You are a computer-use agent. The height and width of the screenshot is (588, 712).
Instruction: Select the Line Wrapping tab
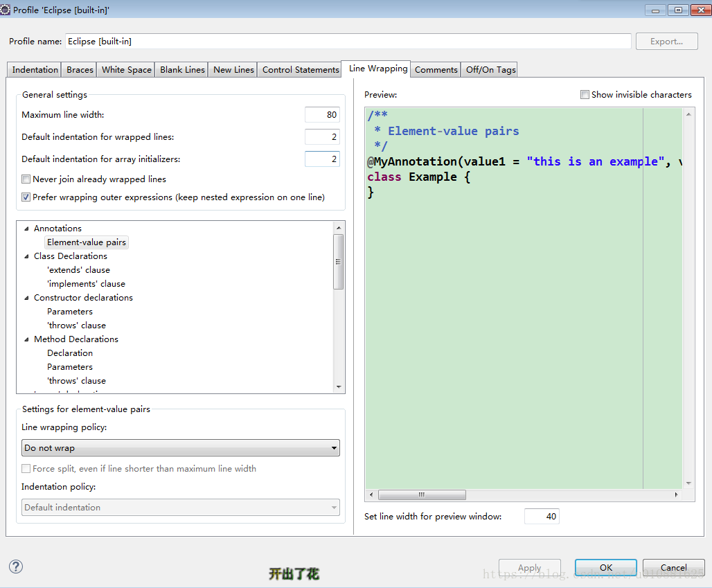377,69
